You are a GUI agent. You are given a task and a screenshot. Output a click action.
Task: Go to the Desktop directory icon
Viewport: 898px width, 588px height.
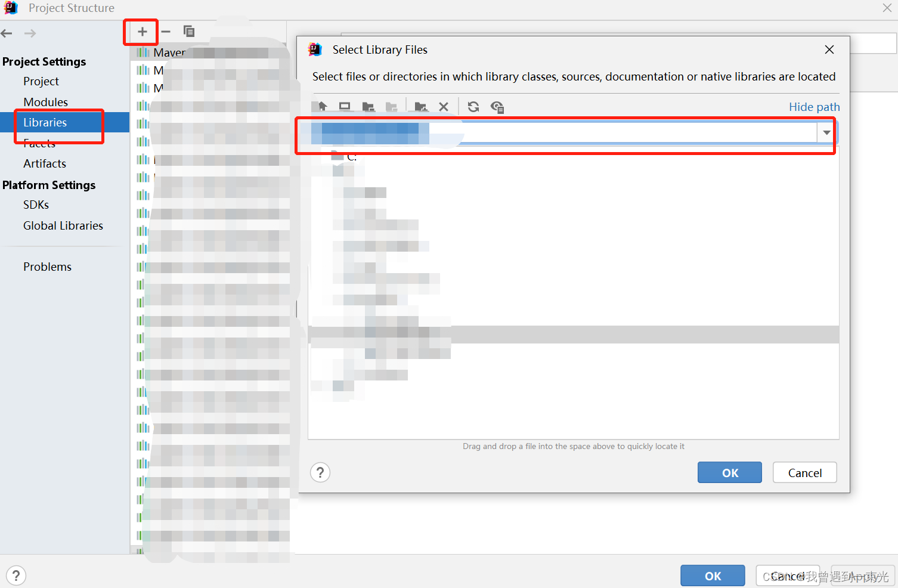pos(345,107)
